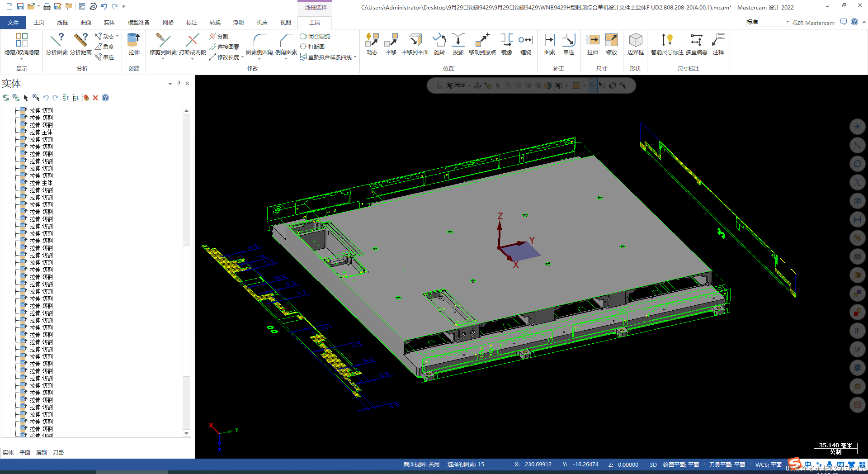Open the 平移到平面 translate-to-plane tool
This screenshot has width=868, height=474.
415,44
